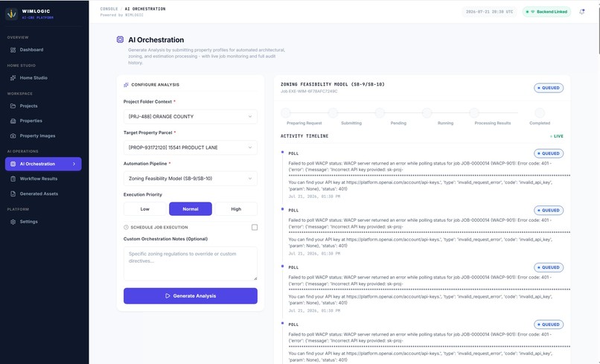
Task: Click the AI Orchestration chip icon in sidebar
Action: pyautogui.click(x=13, y=164)
